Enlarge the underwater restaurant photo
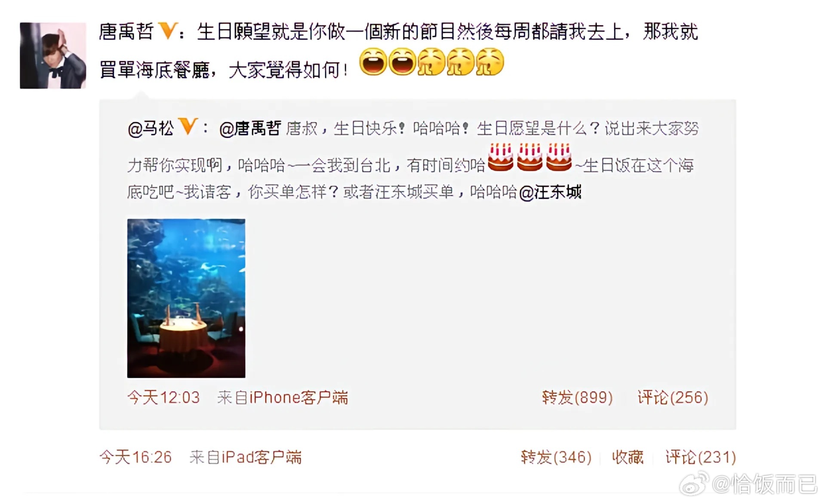This screenshot has height=504, width=825. pyautogui.click(x=186, y=298)
